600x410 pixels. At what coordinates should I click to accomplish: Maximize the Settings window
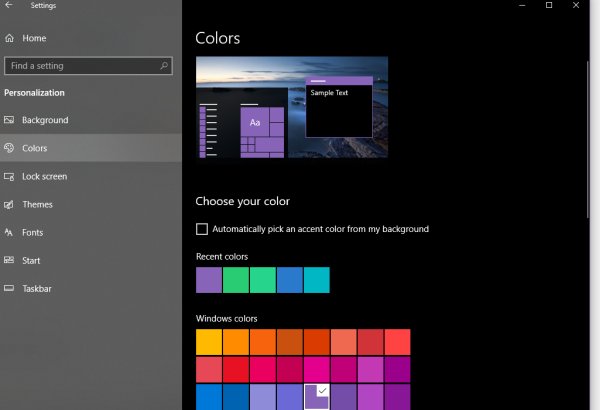coord(549,5)
